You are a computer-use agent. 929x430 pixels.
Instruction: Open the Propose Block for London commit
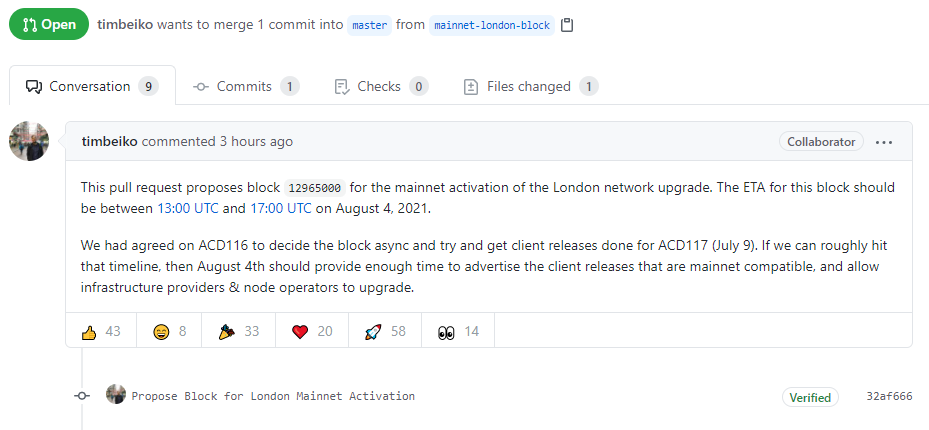(x=273, y=396)
